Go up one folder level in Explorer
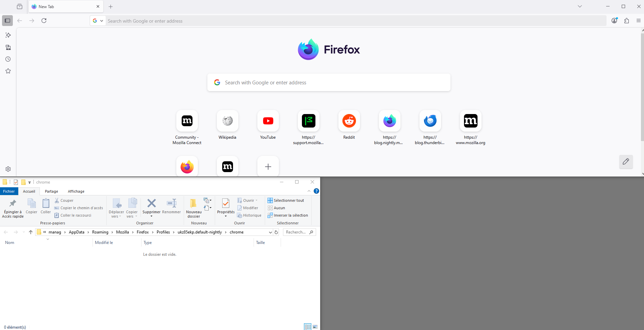Screen dimensions: 644x330 [x=31, y=232]
